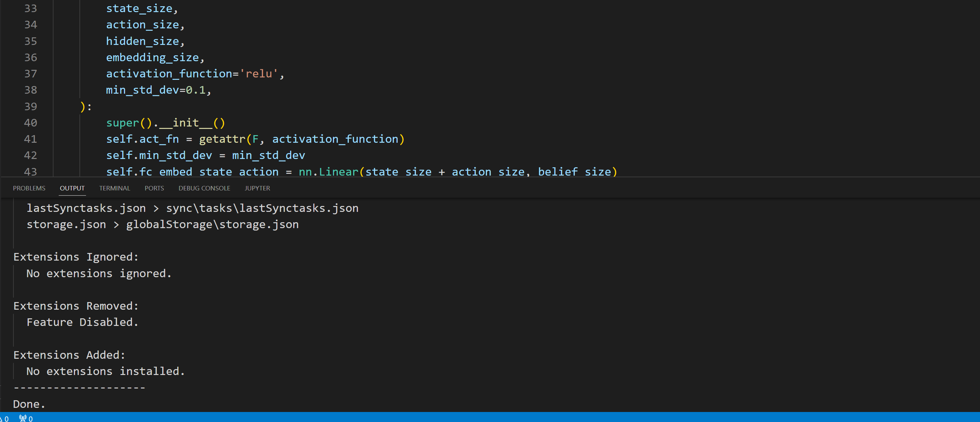Viewport: 980px width, 422px height.
Task: Click the storage.json output line
Action: 163,225
